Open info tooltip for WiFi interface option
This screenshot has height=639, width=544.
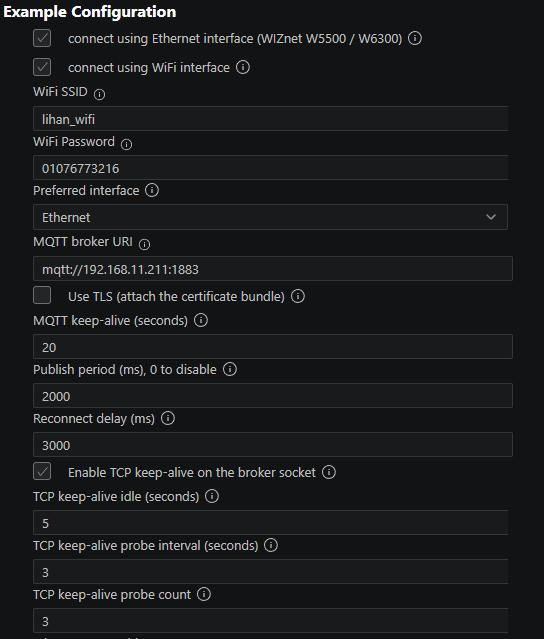point(243,67)
